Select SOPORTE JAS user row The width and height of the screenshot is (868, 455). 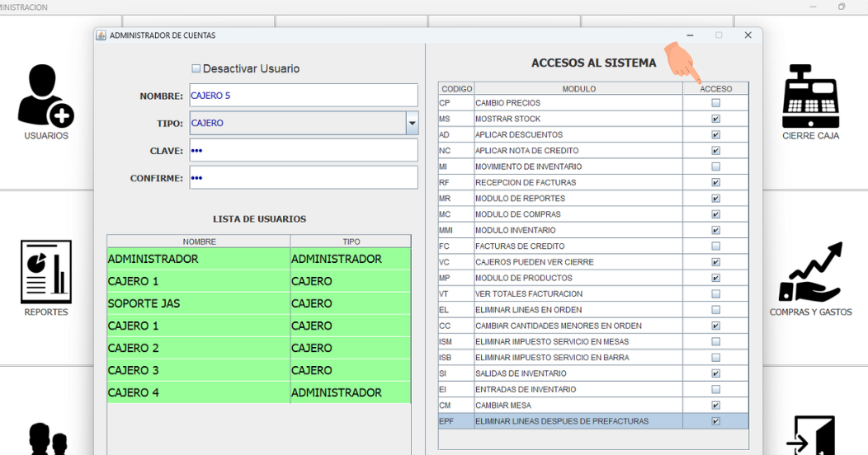198,303
